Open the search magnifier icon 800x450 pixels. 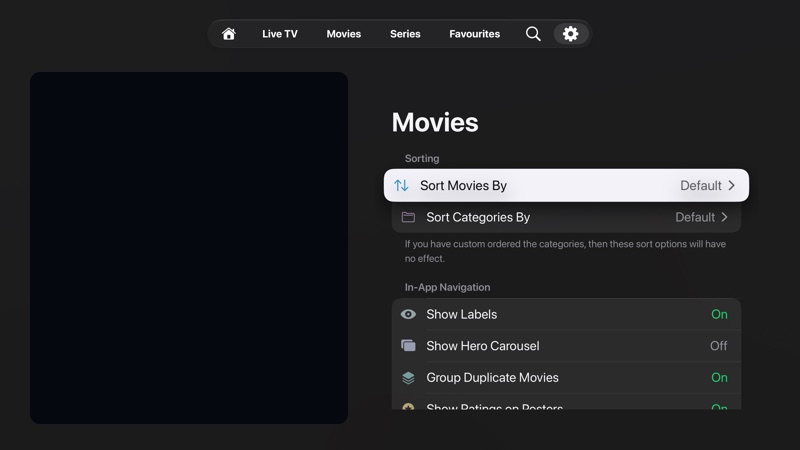point(533,34)
